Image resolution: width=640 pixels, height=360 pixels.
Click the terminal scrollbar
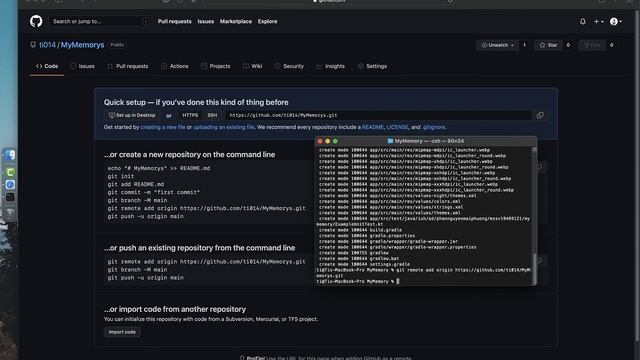[x=534, y=269]
